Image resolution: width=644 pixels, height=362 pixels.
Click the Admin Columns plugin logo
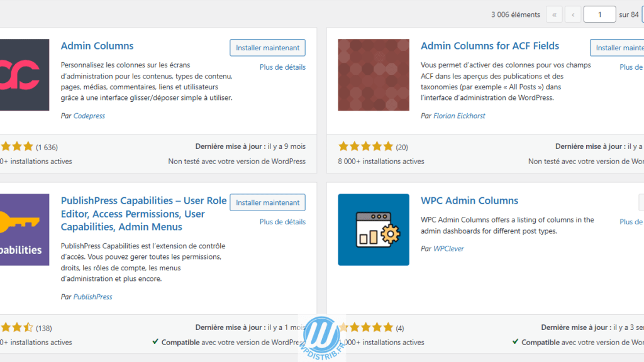(x=25, y=75)
